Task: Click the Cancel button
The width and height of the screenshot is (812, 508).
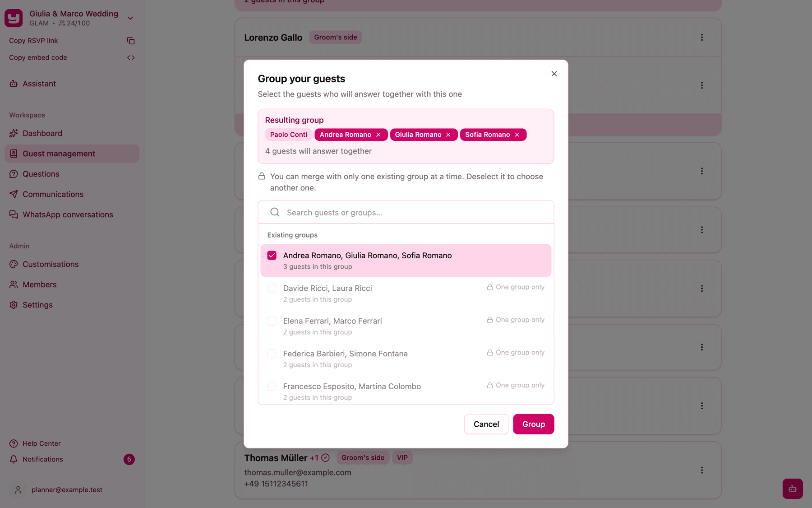Action: pyautogui.click(x=486, y=424)
